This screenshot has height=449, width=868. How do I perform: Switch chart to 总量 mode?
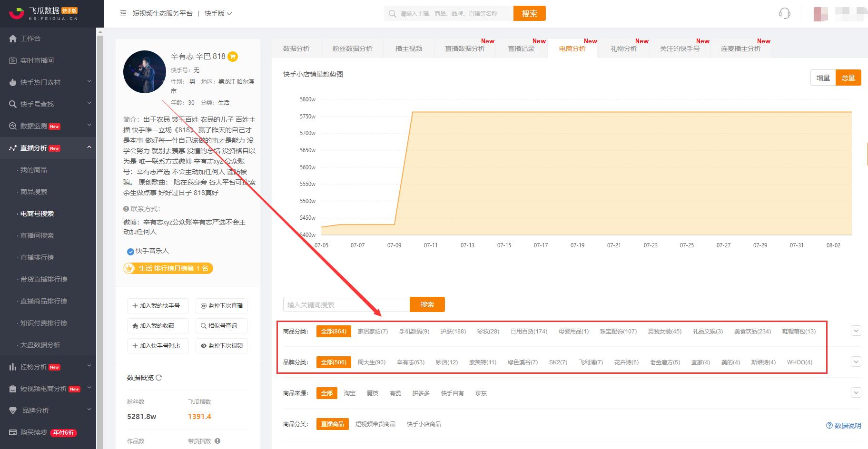[x=848, y=78]
